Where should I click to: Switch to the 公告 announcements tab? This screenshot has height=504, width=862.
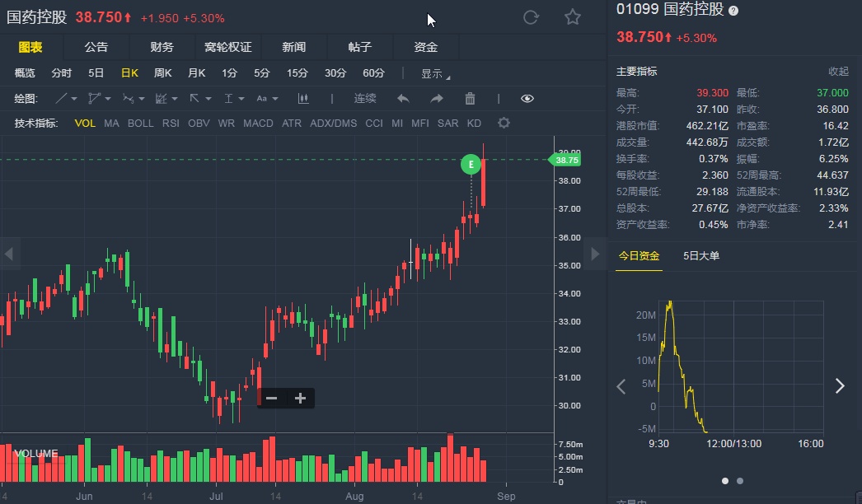pos(96,47)
